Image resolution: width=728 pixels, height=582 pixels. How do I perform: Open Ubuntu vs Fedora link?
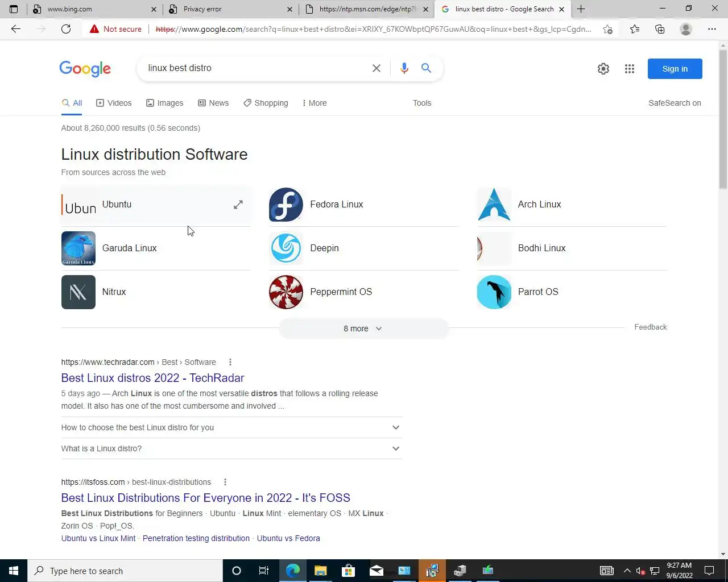click(x=288, y=538)
